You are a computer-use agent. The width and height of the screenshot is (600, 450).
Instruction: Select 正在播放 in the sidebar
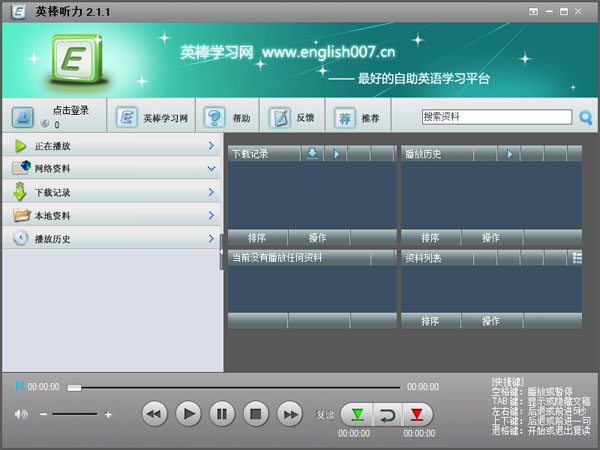111,145
